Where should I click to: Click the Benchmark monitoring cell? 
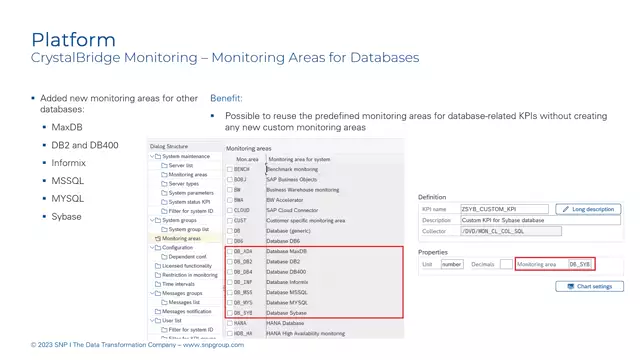click(292, 169)
